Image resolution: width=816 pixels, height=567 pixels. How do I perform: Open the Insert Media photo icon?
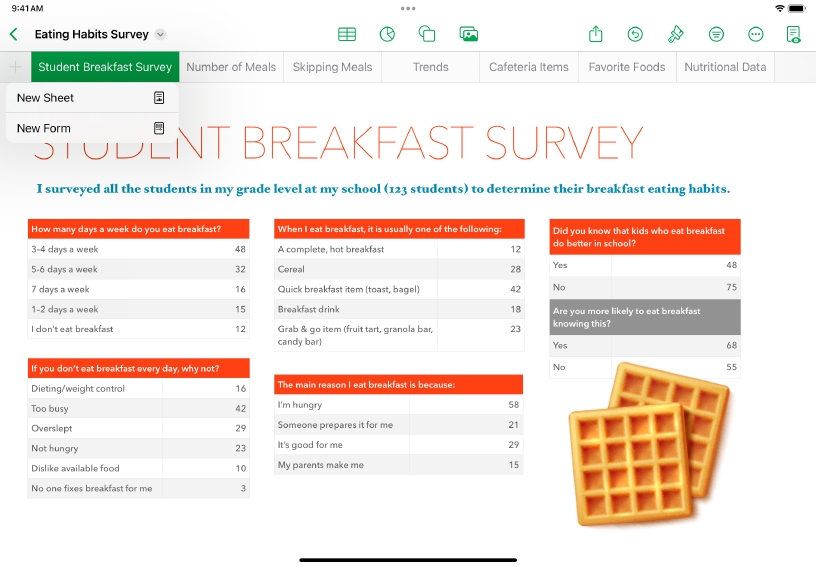tap(468, 34)
